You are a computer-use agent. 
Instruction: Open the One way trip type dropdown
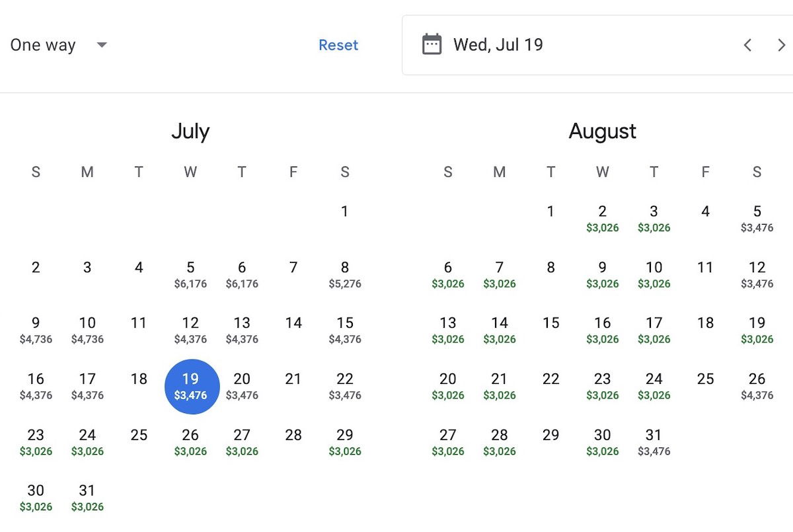pos(59,45)
